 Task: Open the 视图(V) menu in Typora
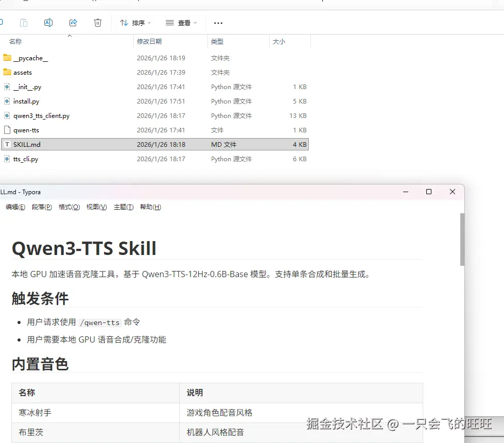[x=96, y=207]
